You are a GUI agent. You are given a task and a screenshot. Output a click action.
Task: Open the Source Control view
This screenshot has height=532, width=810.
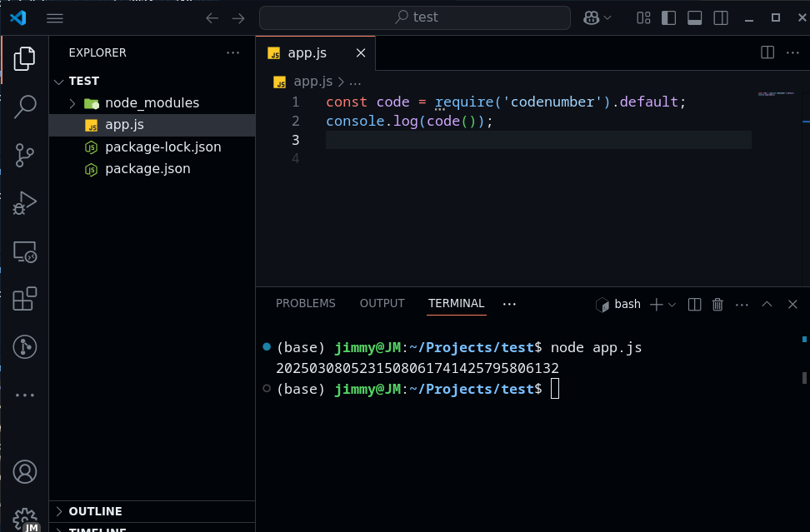(24, 155)
